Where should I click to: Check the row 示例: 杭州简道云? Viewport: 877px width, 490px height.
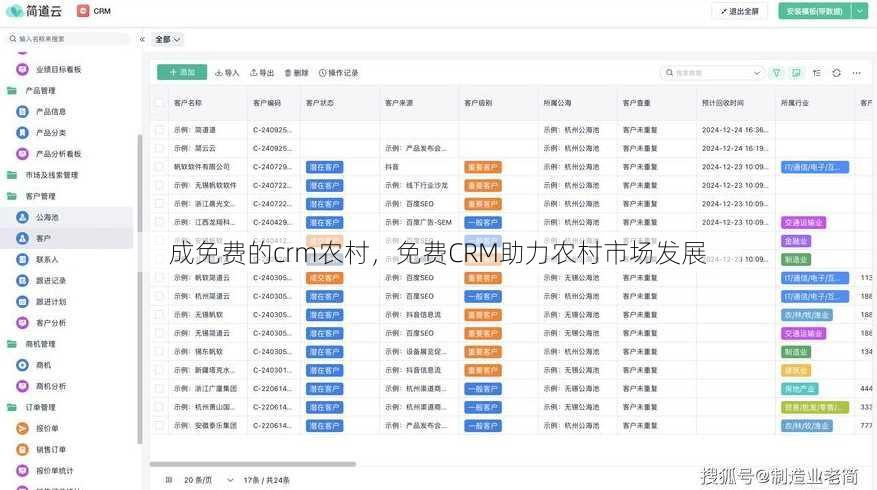(159, 296)
